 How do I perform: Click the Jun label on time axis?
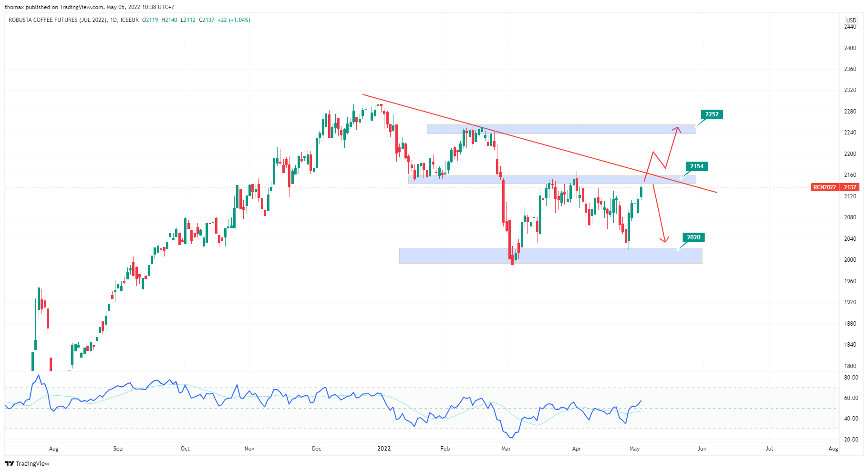pos(702,449)
